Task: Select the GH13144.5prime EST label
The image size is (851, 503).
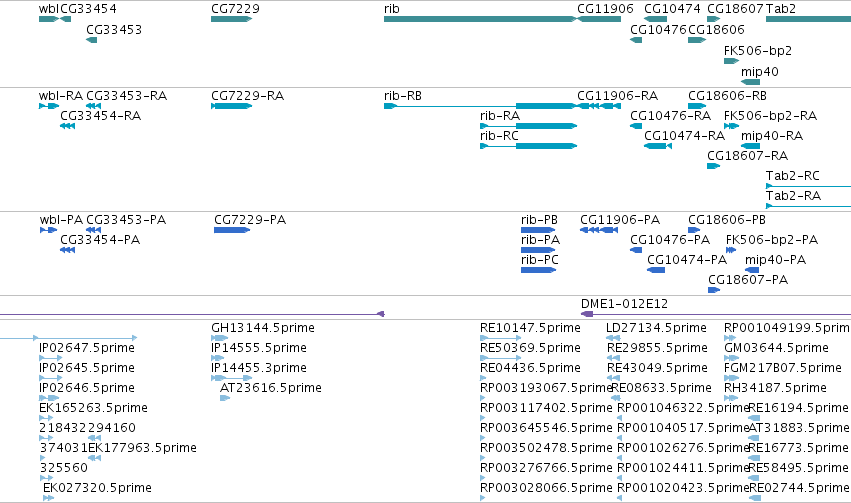Action: [263, 328]
